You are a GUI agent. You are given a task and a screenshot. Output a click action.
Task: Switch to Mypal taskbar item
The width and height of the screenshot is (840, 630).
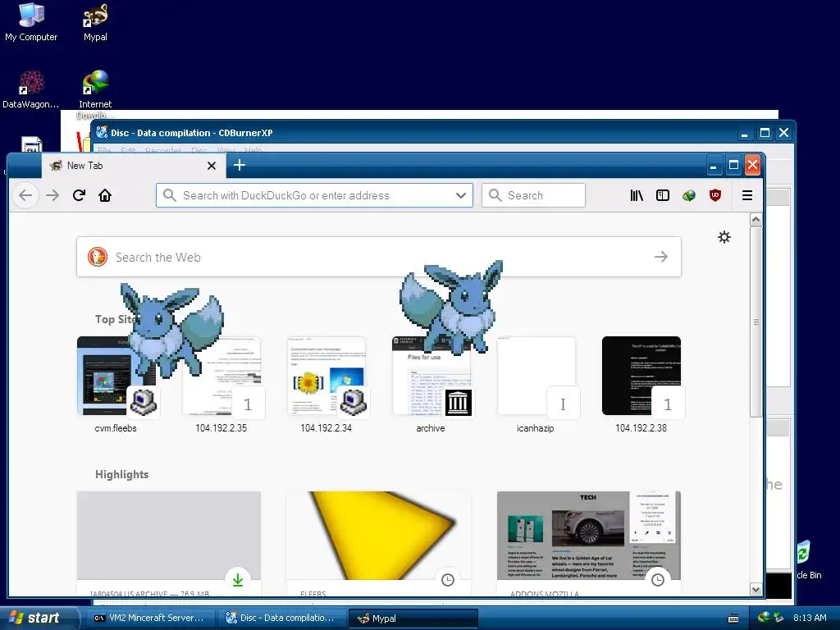pyautogui.click(x=413, y=619)
